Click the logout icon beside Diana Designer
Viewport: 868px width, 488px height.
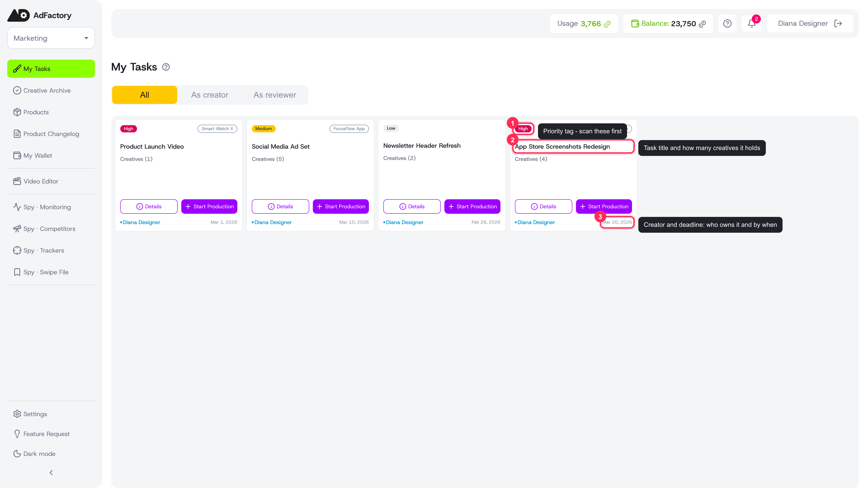[x=838, y=23]
